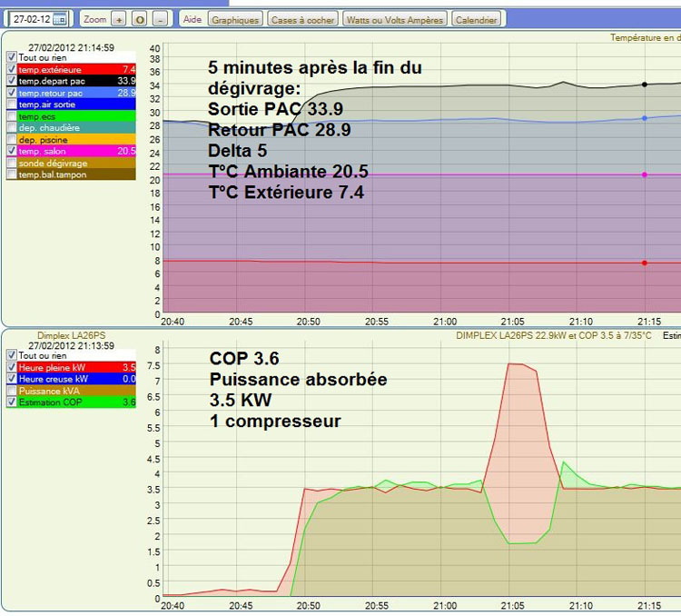Screen dimensions: 681x616
Task: Toggle the Estimation COP checkbox
Action: pos(11,402)
